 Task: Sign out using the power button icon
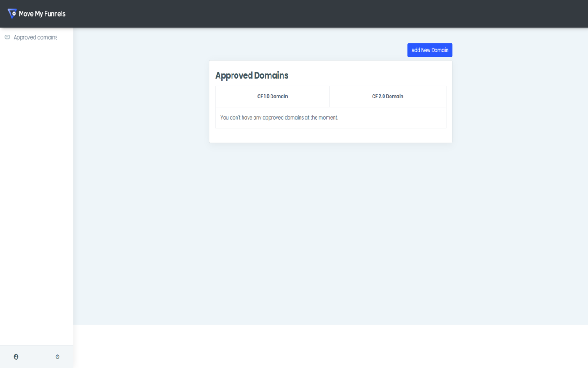click(x=57, y=356)
